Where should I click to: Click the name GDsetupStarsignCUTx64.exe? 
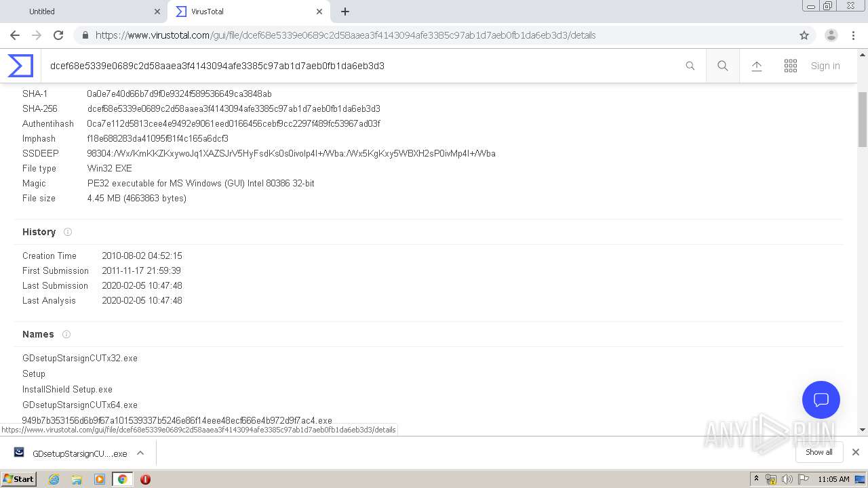pos(80,405)
